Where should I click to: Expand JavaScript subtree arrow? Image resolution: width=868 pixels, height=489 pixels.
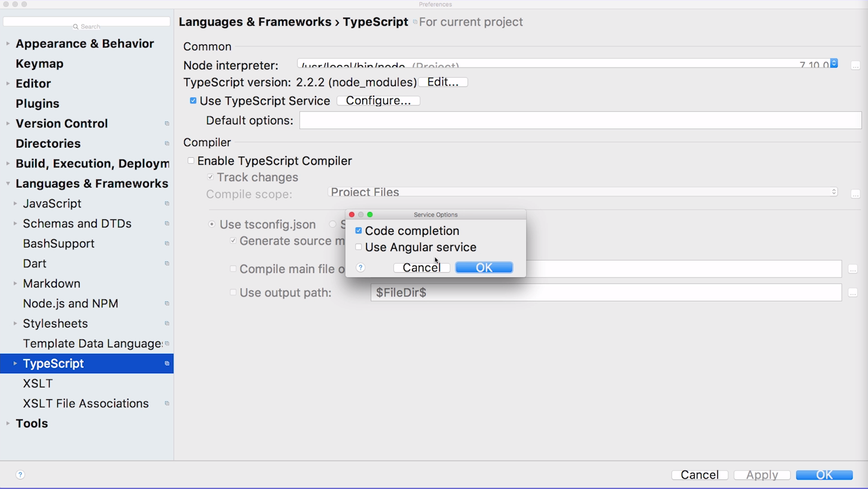coord(15,204)
